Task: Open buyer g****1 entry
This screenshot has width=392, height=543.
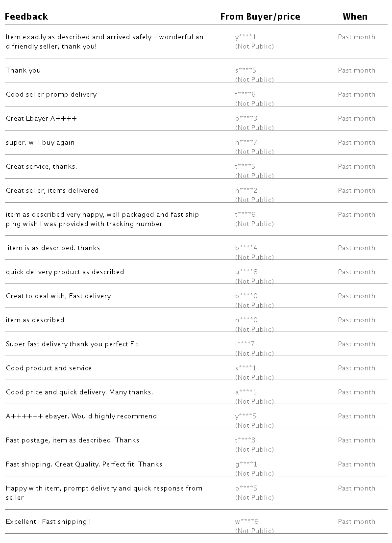Action: (246, 465)
